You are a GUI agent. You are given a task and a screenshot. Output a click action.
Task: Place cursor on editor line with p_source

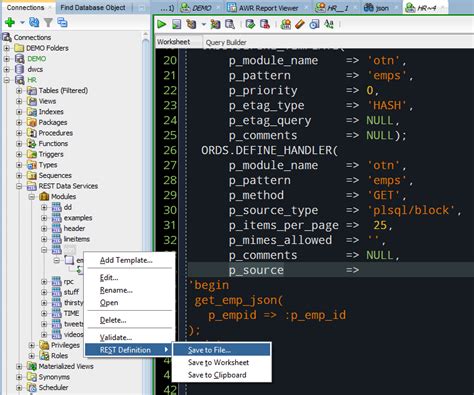(330, 270)
